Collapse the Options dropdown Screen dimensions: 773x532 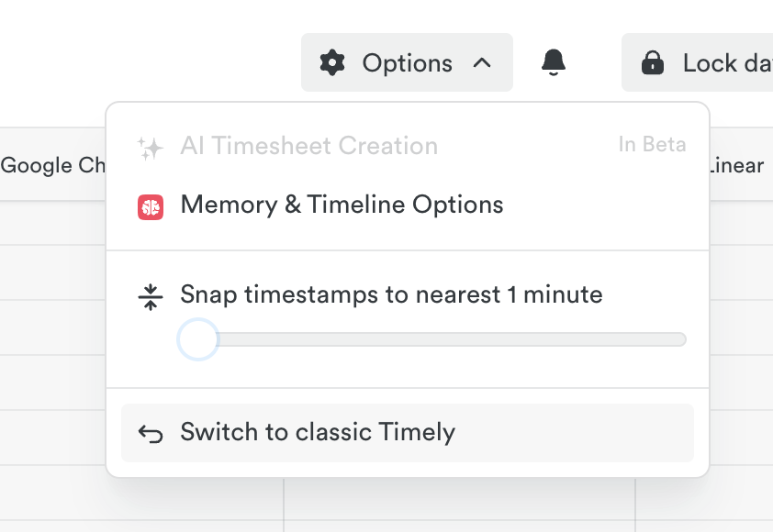pos(483,62)
